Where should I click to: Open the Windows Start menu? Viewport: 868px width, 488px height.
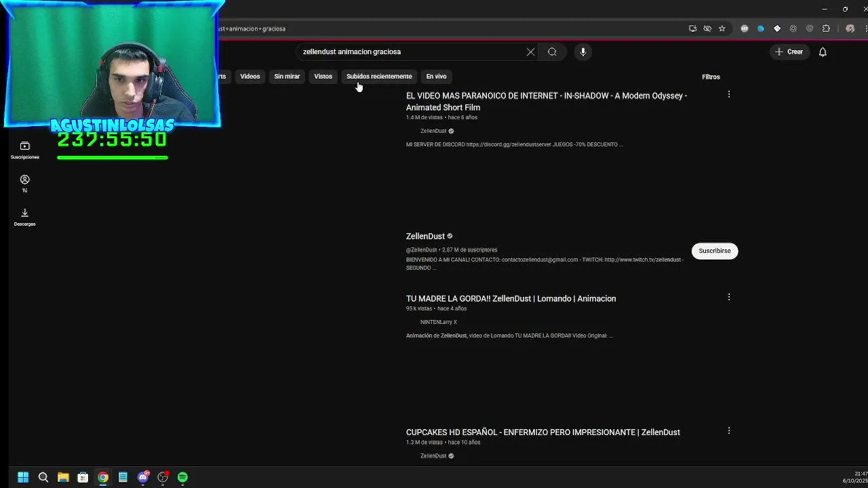(x=23, y=477)
